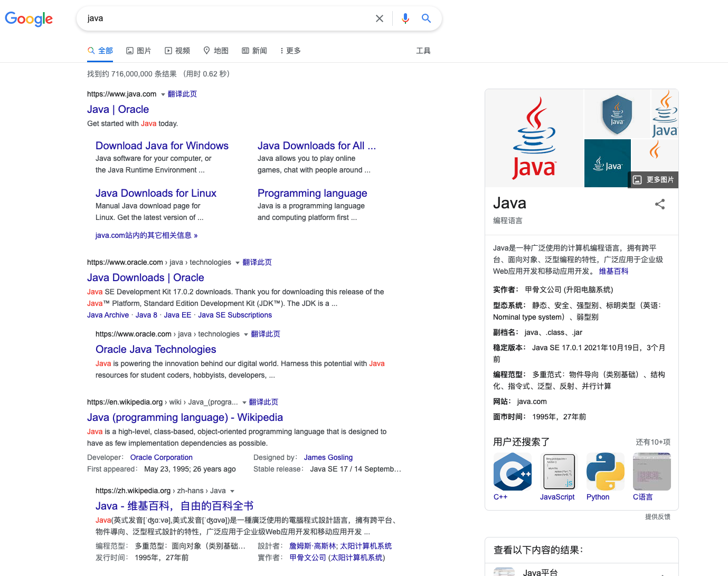
Task: Submit search with the magnifier icon
Action: click(x=427, y=18)
